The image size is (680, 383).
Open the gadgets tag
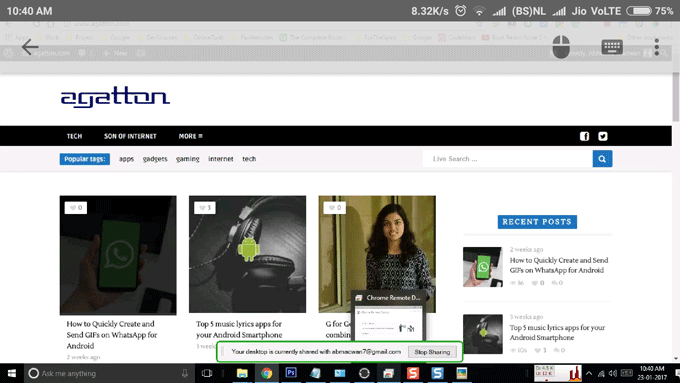155,159
